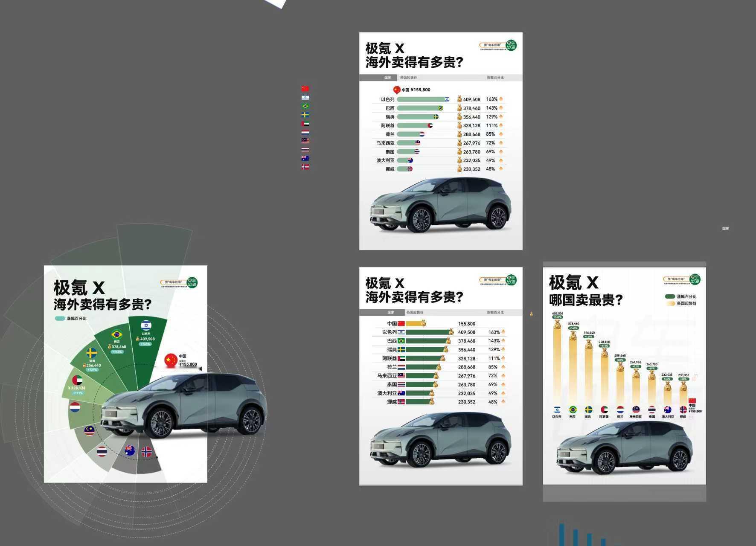Click the 海外卖得有多贵? headline in the light-green bar poster
The width and height of the screenshot is (756, 546).
point(414,62)
